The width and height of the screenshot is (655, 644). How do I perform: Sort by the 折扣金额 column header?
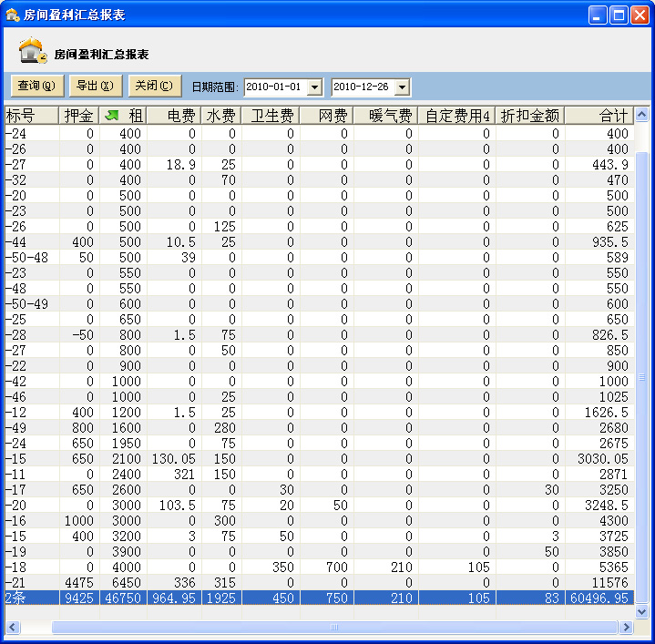coord(529,116)
